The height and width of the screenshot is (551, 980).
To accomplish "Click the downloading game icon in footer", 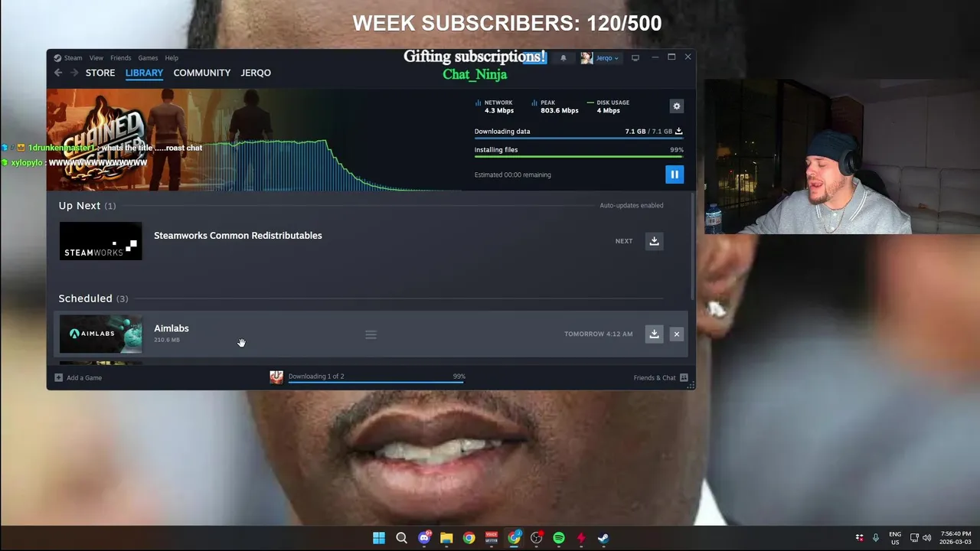I will 276,377.
